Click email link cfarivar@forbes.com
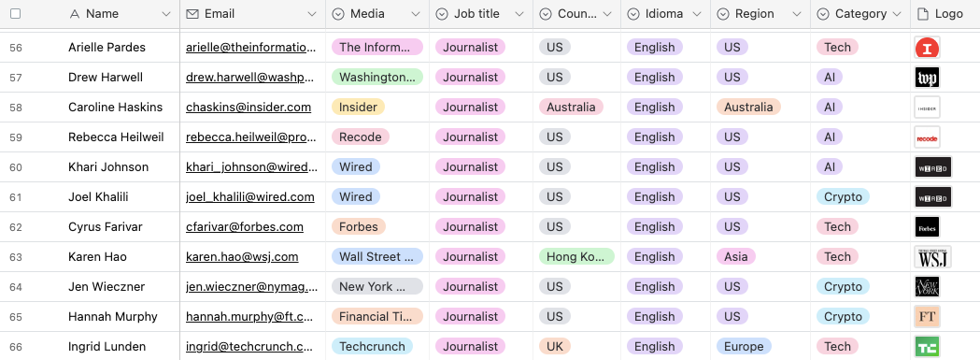Viewport: 980px width, 360px height. (x=245, y=227)
